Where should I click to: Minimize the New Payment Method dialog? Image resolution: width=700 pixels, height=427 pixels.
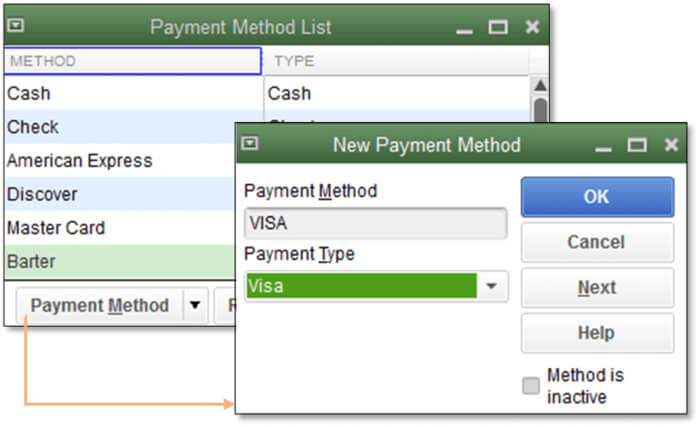(x=603, y=149)
